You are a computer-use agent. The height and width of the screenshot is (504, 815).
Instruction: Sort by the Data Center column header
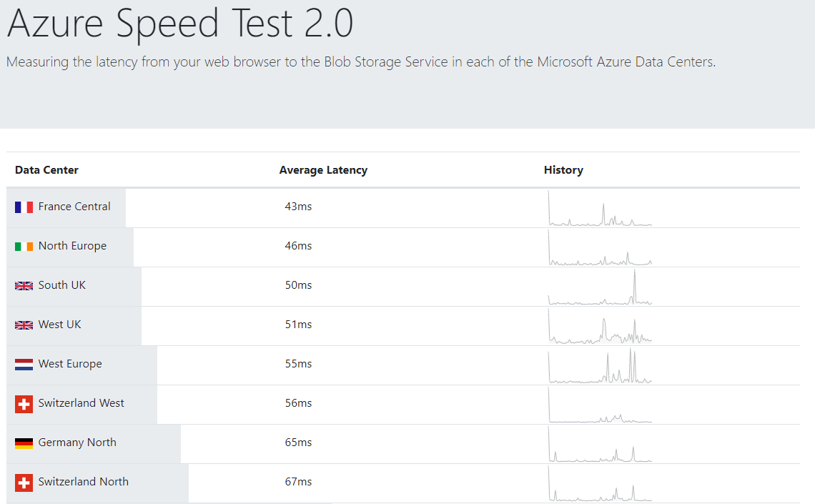coord(46,169)
